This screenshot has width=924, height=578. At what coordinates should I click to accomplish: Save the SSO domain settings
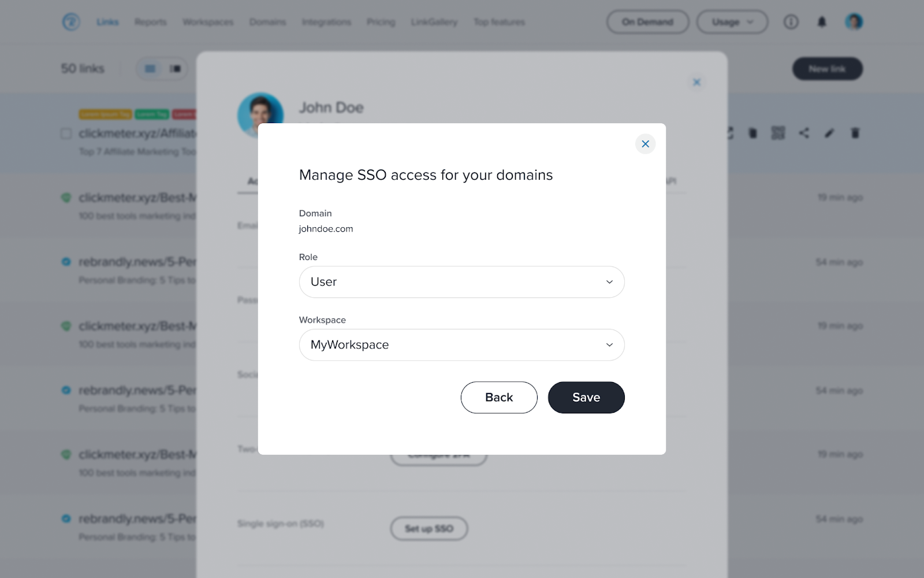pos(586,398)
